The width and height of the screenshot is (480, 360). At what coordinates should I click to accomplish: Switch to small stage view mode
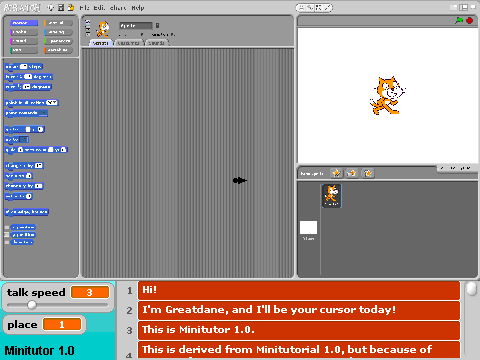(x=454, y=7)
